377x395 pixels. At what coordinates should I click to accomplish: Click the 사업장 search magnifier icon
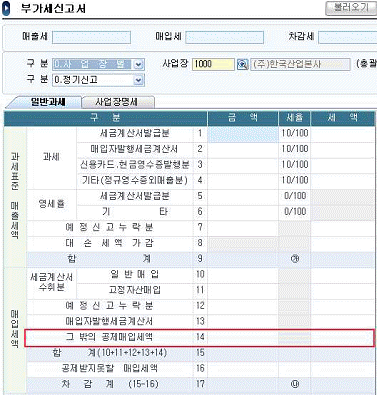pos(242,64)
